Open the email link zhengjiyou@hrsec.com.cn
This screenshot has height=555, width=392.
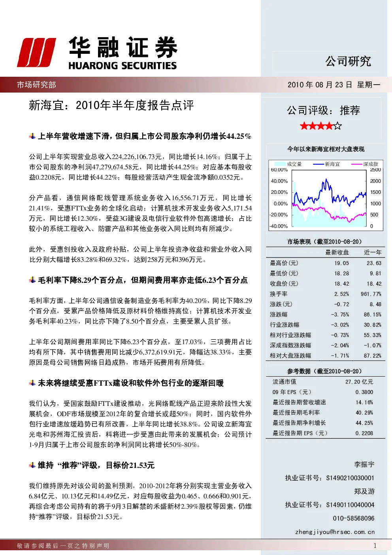[x=335, y=532]
